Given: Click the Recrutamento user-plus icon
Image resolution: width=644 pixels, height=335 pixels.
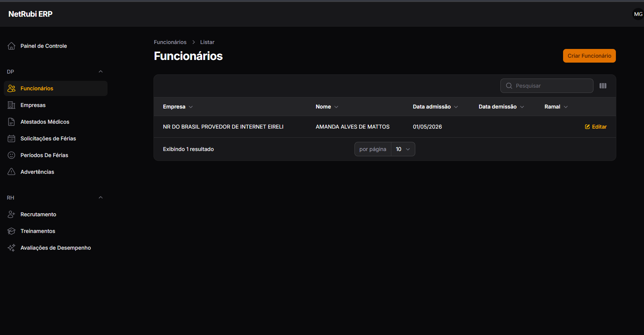Looking at the screenshot, I should click(11, 214).
